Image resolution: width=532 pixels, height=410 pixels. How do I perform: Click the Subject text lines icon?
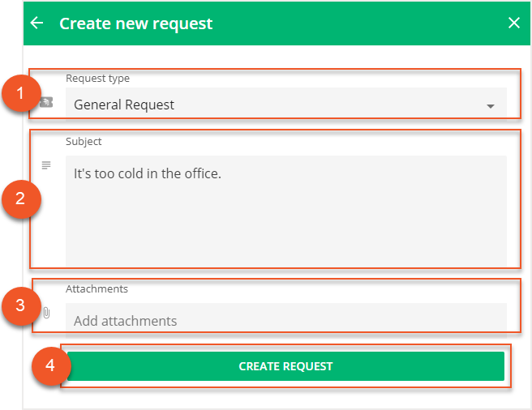tap(46, 165)
